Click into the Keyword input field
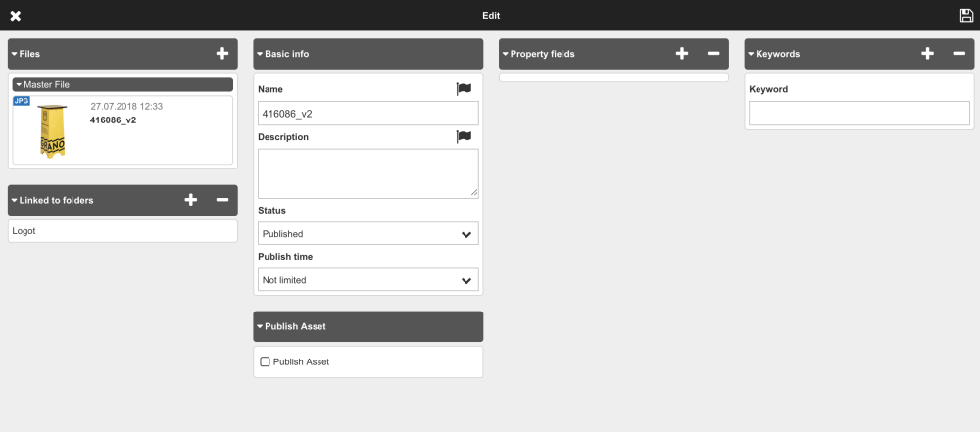Screen dimensions: 980x432 pyautogui.click(x=858, y=114)
